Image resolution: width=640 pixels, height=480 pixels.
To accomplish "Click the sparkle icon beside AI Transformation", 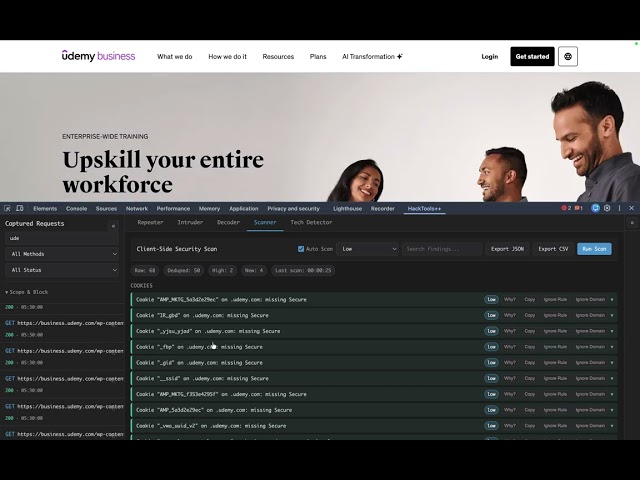I will [x=400, y=56].
